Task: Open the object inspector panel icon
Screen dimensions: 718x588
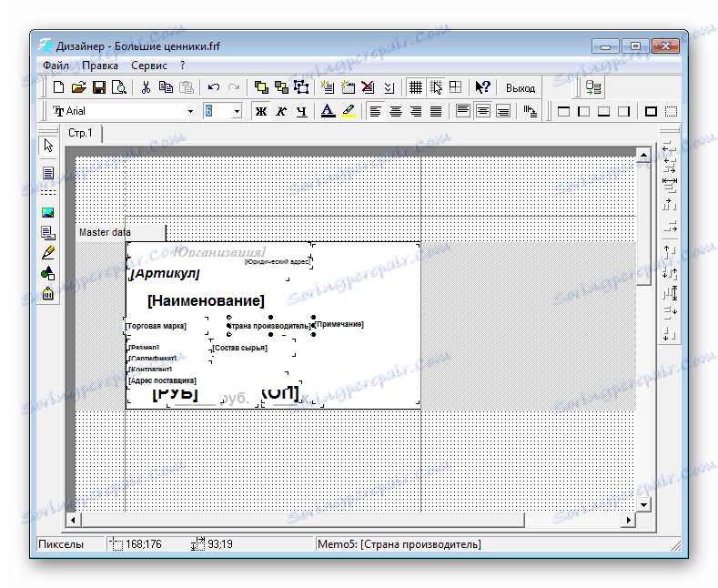Action: [x=593, y=87]
